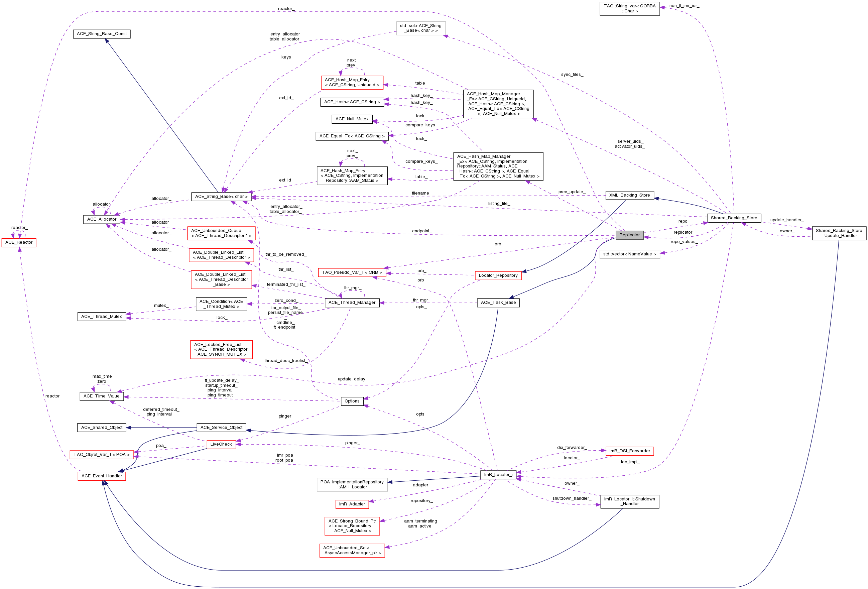The height and width of the screenshot is (589, 868).
Task: Open POA_ImplementationRepository::AMH_Locator node
Action: [352, 485]
